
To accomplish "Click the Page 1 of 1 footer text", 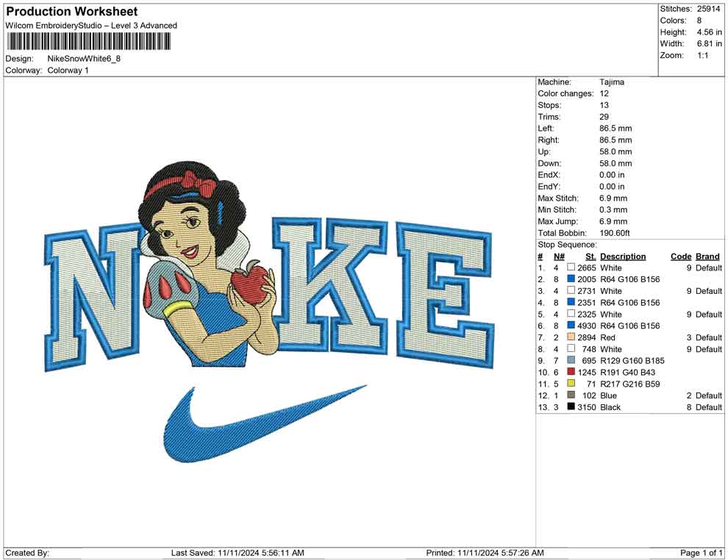I will [x=701, y=553].
